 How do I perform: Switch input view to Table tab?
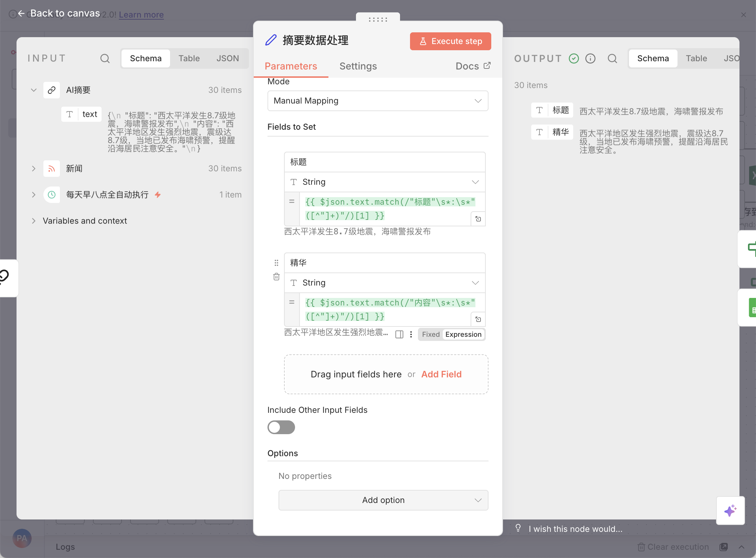189,58
